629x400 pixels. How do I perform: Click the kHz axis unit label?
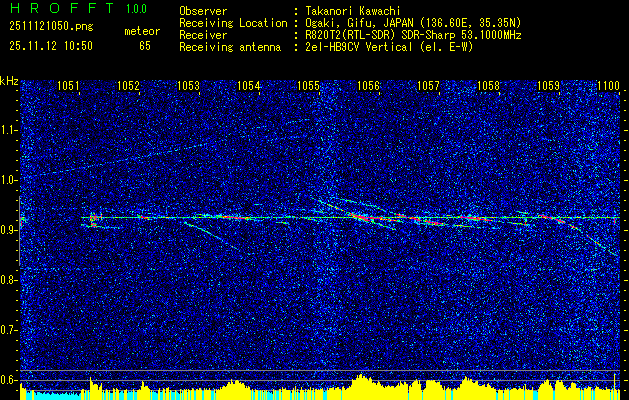(9, 81)
